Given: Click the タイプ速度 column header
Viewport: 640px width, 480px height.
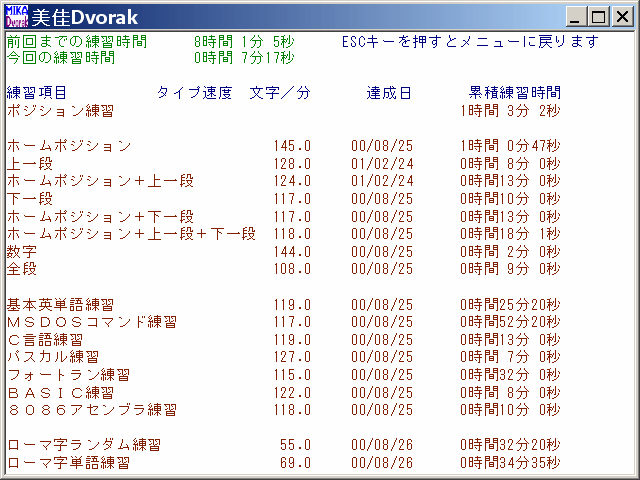Looking at the screenshot, I should click(x=194, y=93).
